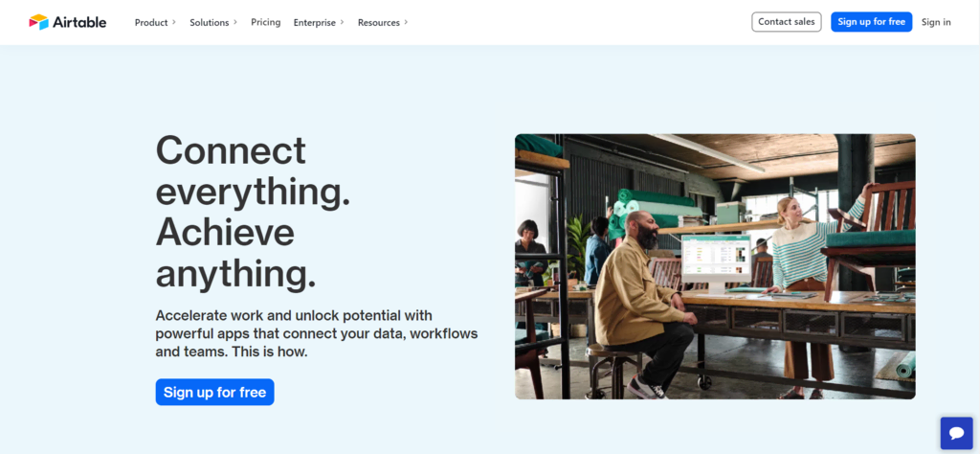Click the Airtable logo icon
This screenshot has width=980, height=454.
click(x=38, y=22)
